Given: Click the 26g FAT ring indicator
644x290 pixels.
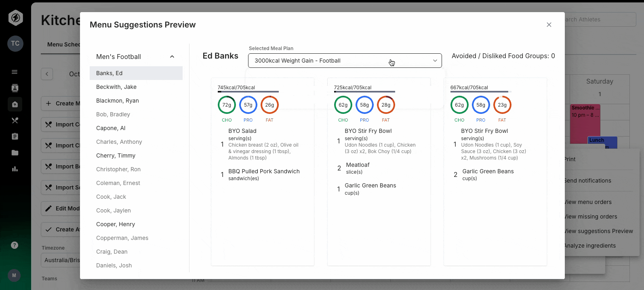Looking at the screenshot, I should click(269, 105).
